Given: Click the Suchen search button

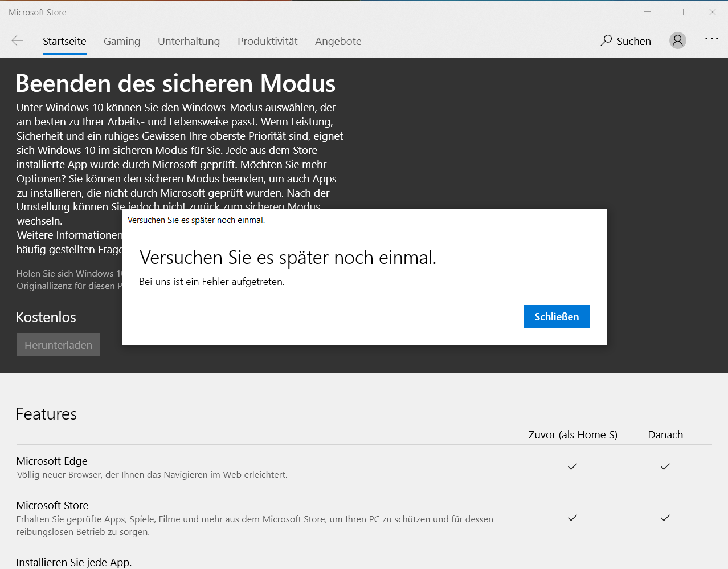Looking at the screenshot, I should click(625, 41).
